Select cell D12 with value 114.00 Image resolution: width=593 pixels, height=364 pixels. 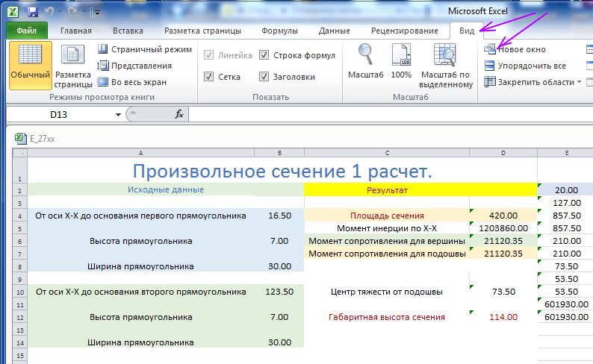(503, 317)
